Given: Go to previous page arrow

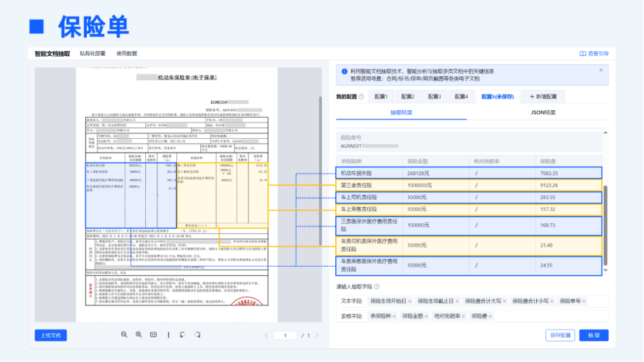Looking at the screenshot, I should tap(267, 336).
